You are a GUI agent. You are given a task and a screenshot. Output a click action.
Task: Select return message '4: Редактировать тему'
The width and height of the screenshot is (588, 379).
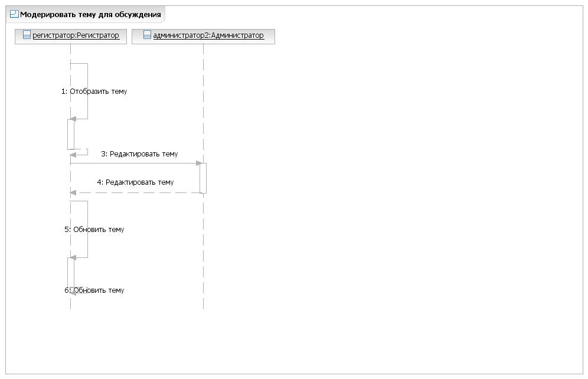tap(135, 182)
